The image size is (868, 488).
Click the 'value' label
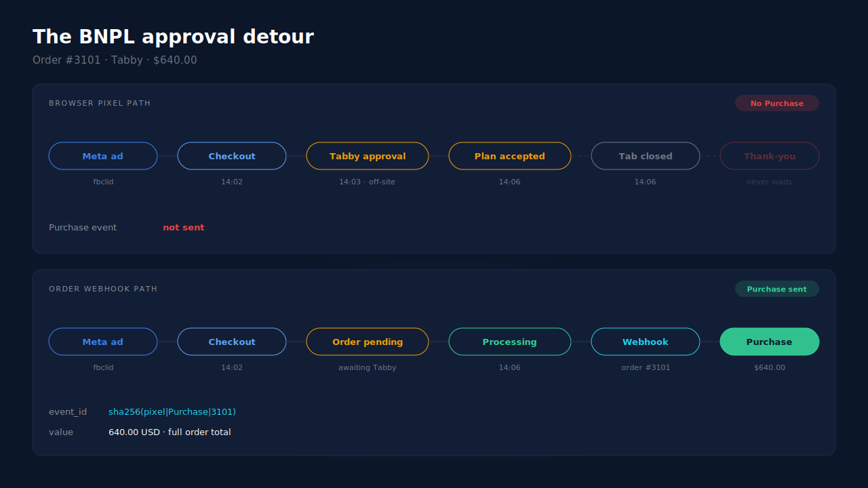click(61, 432)
